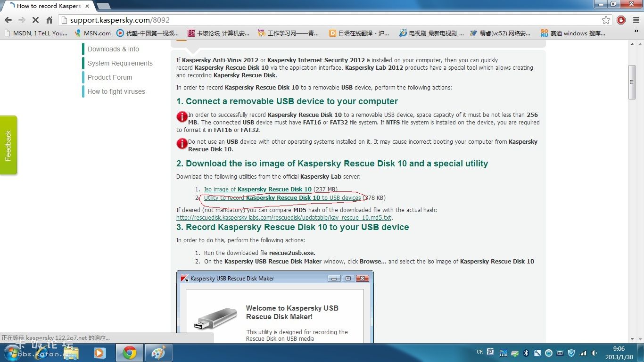Open the 精睿(vc52) bookmark
644x362 pixels.
[500, 33]
